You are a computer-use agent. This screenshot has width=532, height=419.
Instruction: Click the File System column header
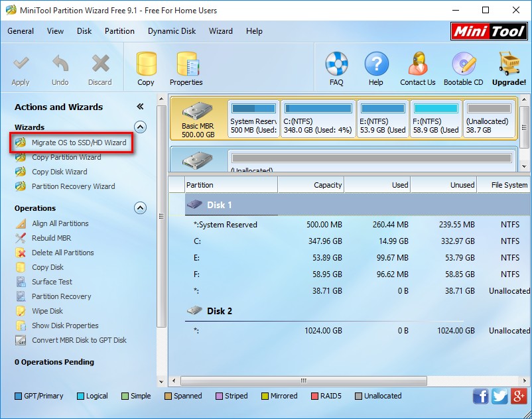coord(503,185)
